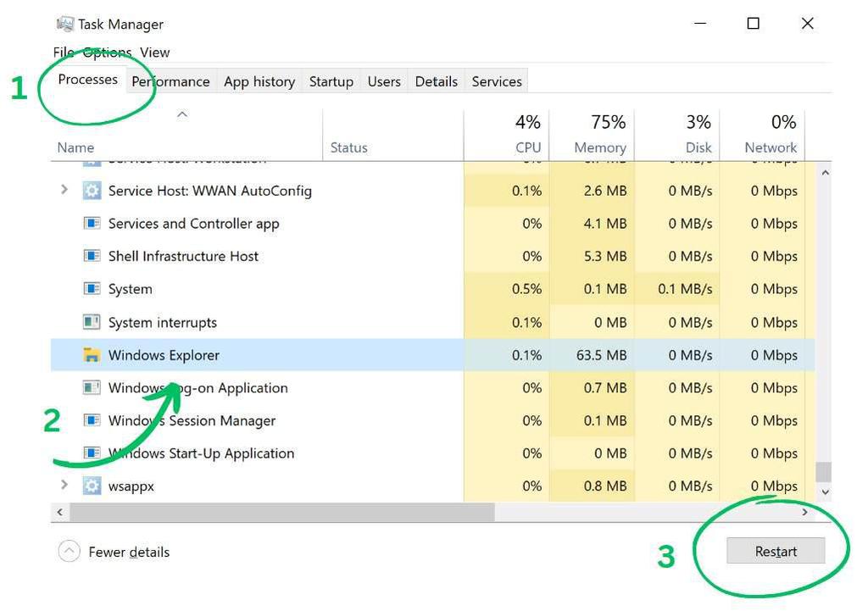Click the Task Manager title bar icon

click(64, 24)
